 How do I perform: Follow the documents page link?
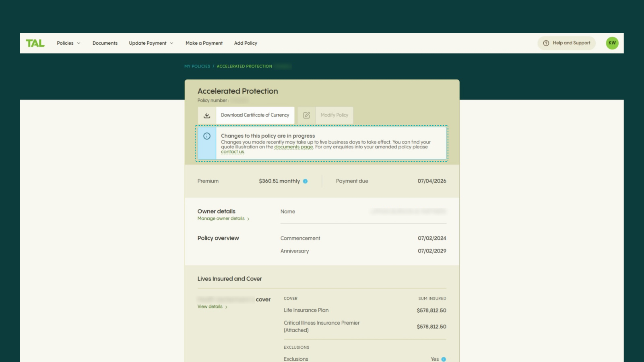(293, 147)
